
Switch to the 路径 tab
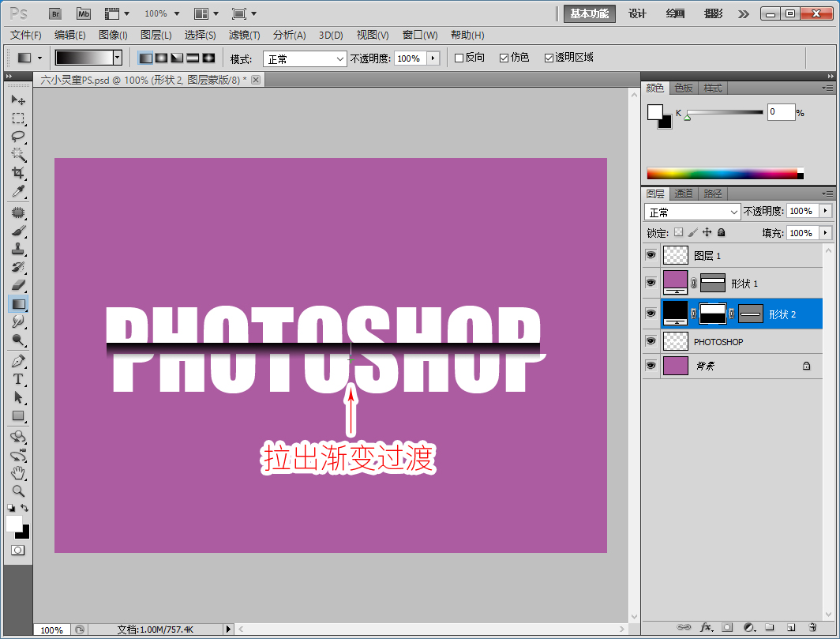[712, 194]
